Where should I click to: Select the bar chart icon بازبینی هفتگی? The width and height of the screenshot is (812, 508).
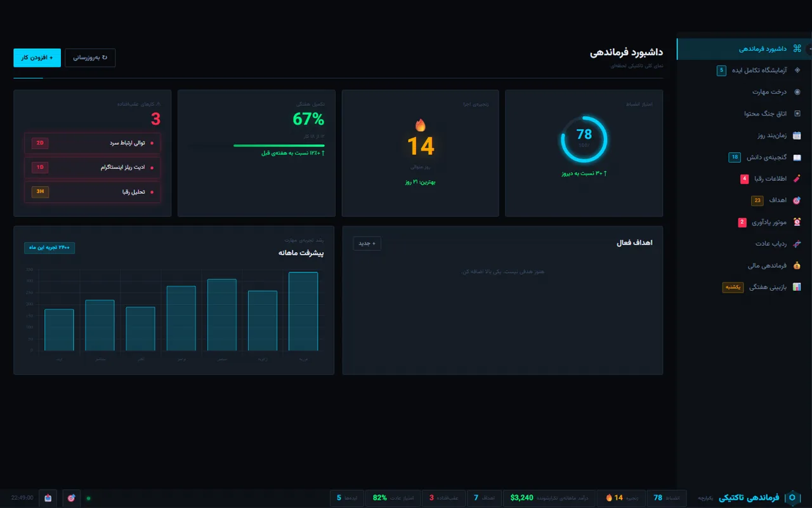[797, 287]
